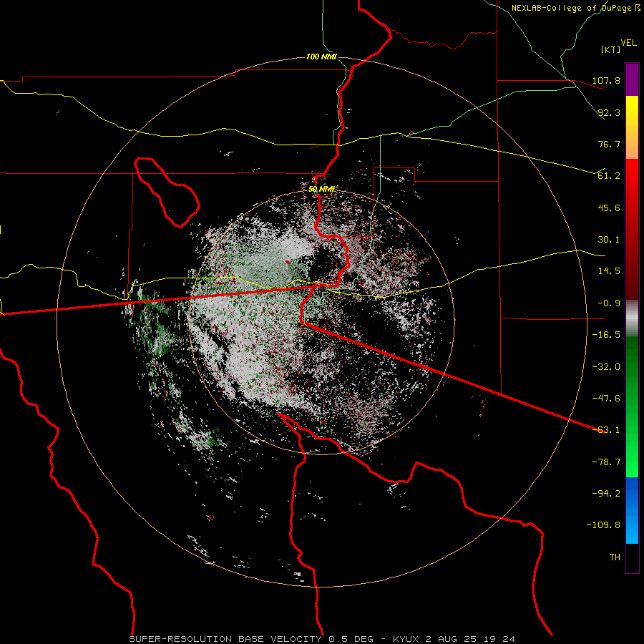Click the TH label on the scale
The height and width of the screenshot is (644, 644).
coord(615,557)
